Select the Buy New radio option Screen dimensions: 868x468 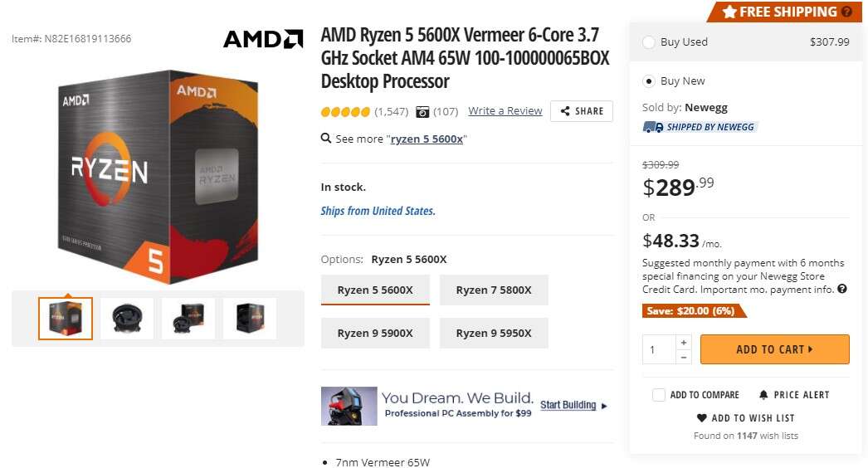tap(649, 81)
